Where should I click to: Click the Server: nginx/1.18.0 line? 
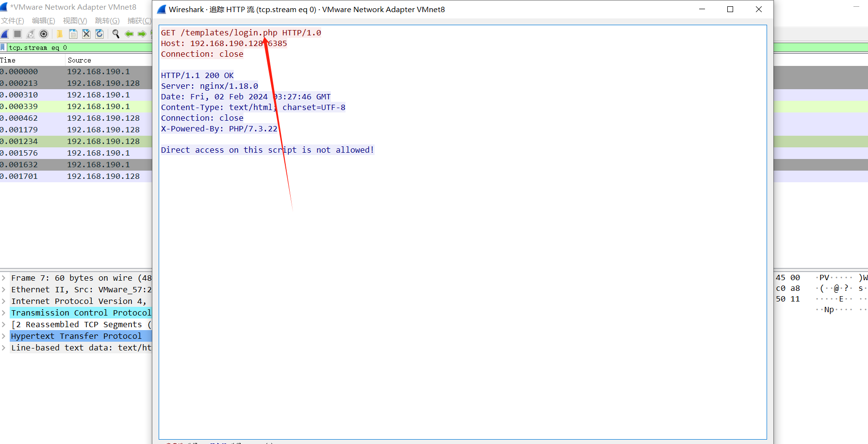click(210, 86)
